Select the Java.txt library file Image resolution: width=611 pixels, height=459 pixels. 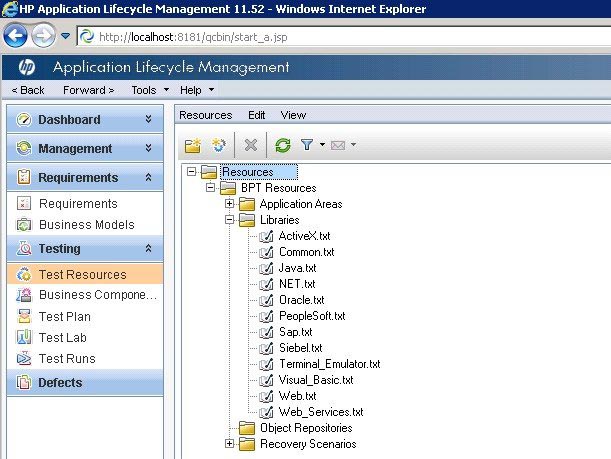point(297,268)
